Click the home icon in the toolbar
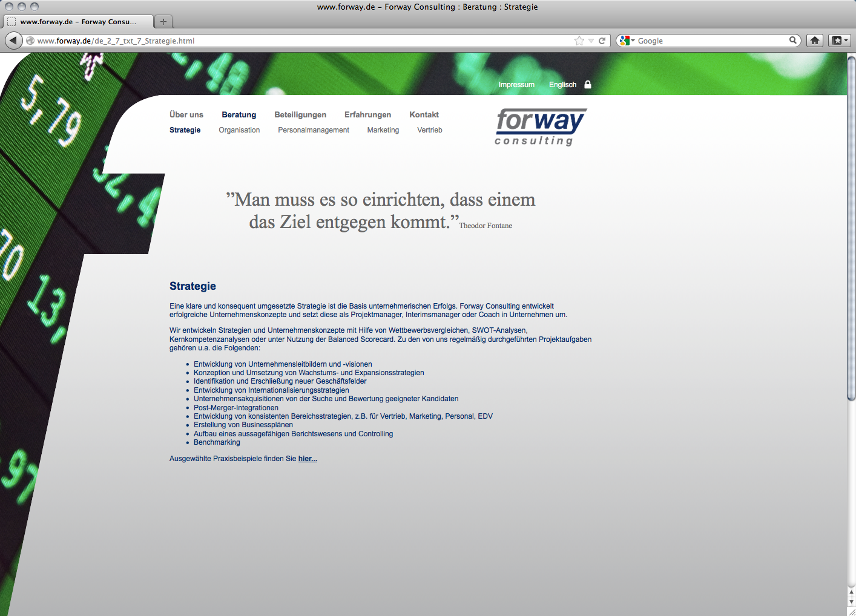 [815, 41]
